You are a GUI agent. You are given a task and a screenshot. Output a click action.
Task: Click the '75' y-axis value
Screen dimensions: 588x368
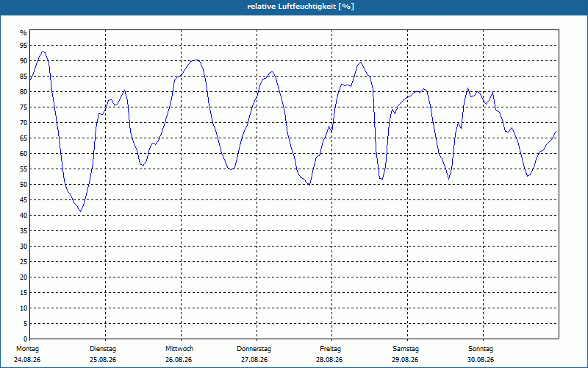click(24, 107)
